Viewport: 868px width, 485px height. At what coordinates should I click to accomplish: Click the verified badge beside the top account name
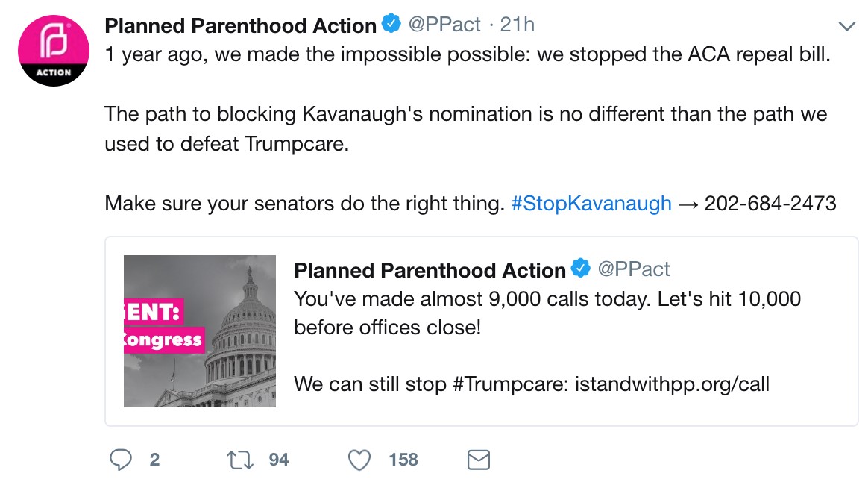(392, 24)
